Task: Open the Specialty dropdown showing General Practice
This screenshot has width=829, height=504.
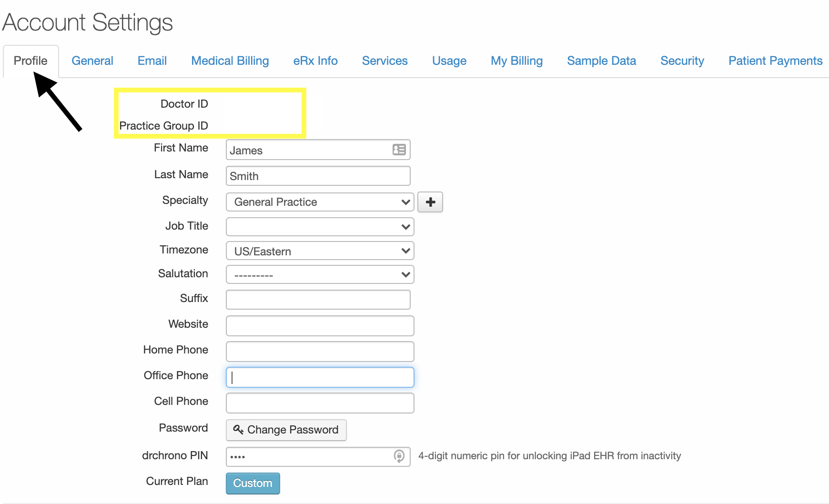Action: pyautogui.click(x=320, y=202)
